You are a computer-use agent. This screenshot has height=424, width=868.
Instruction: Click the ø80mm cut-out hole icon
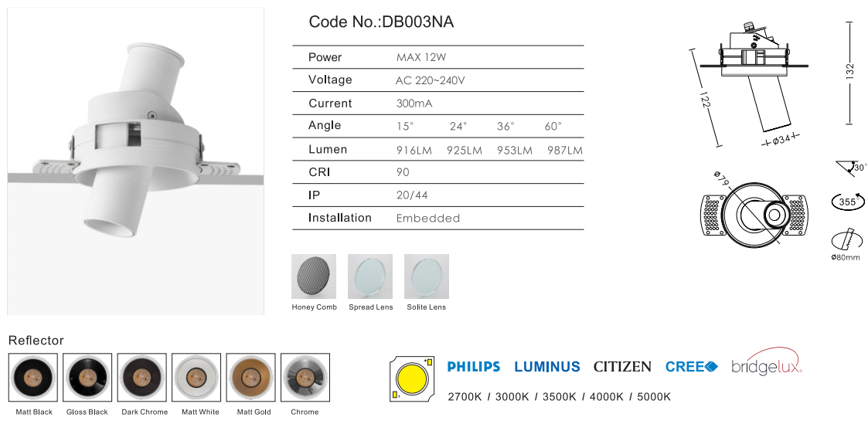[x=846, y=240]
